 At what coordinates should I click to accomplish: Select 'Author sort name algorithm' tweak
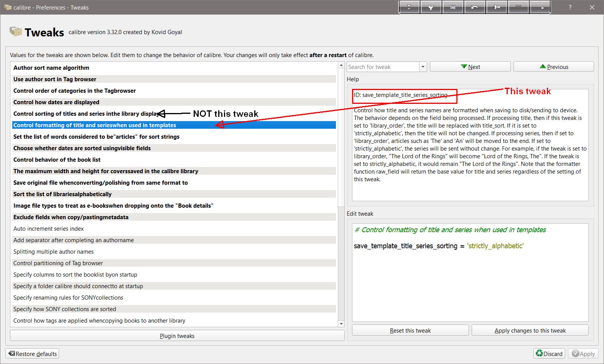[174, 68]
